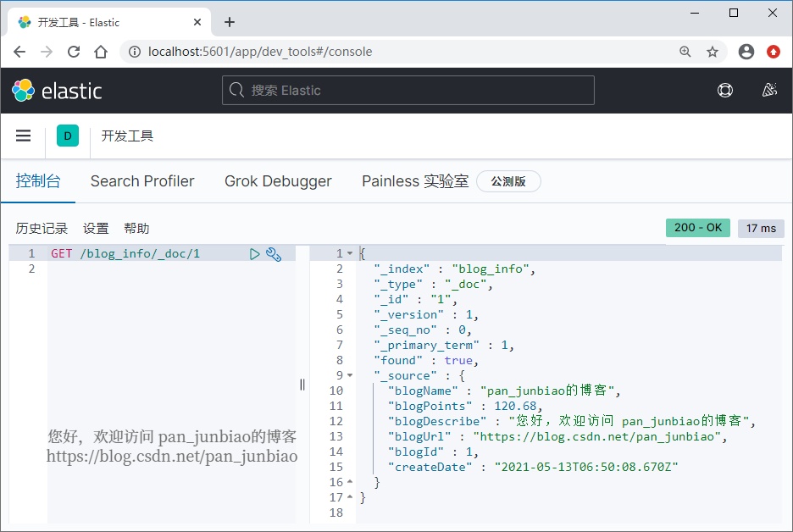Open the zoom magnifier icon in address bar
This screenshot has height=532, width=793.
pyautogui.click(x=685, y=52)
